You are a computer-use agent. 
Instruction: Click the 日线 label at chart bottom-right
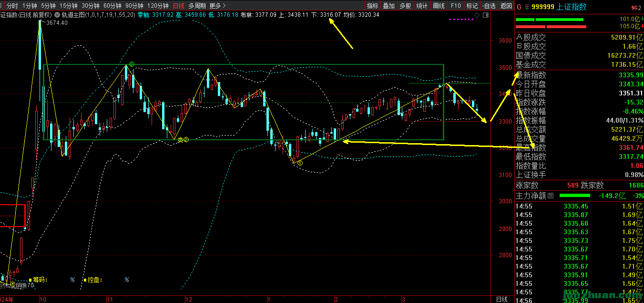coord(502,299)
